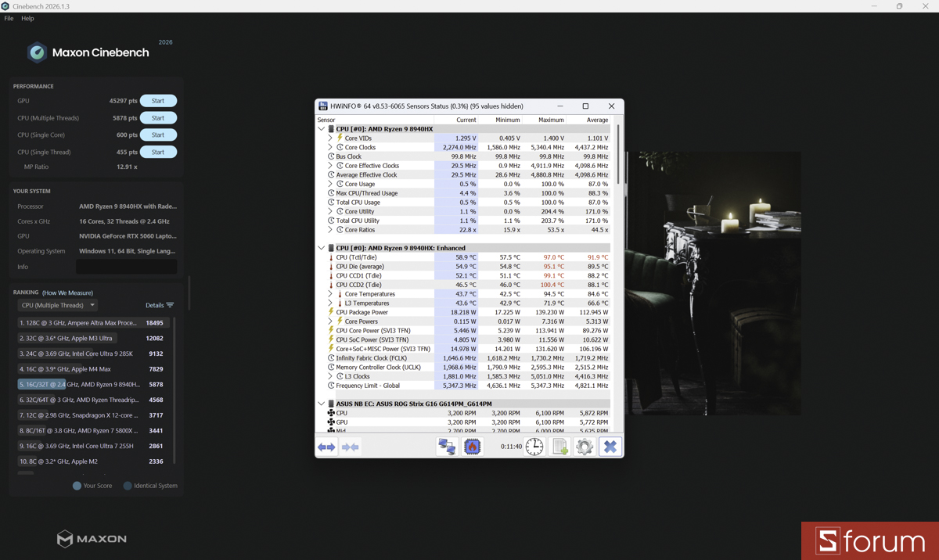
Task: Expand the Core Ratios row
Action: point(330,230)
